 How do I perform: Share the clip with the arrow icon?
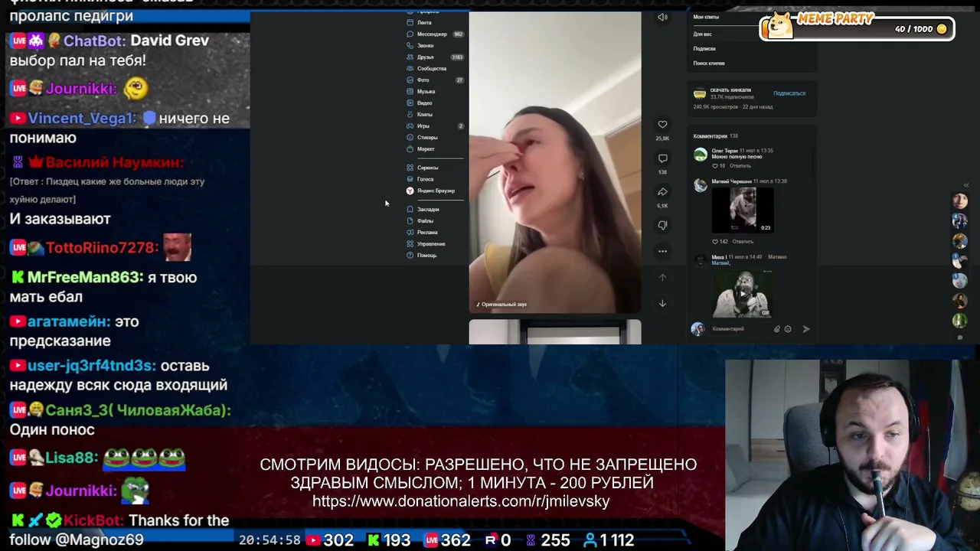[662, 192]
